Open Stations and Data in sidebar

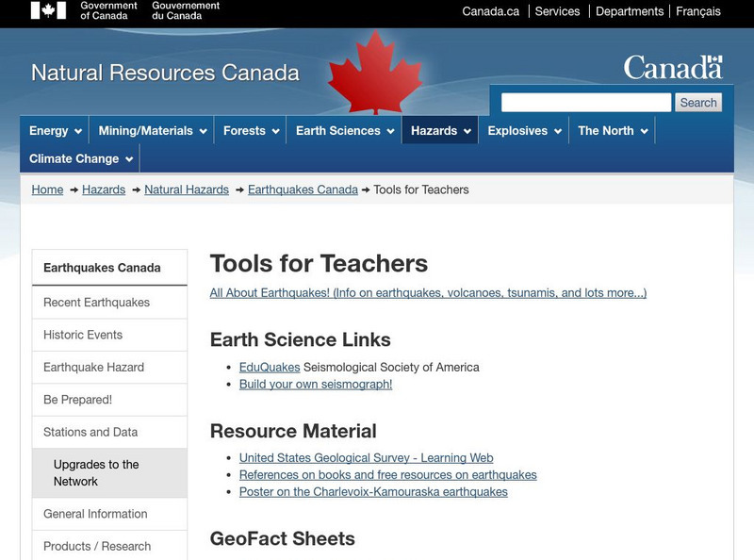pos(109,432)
